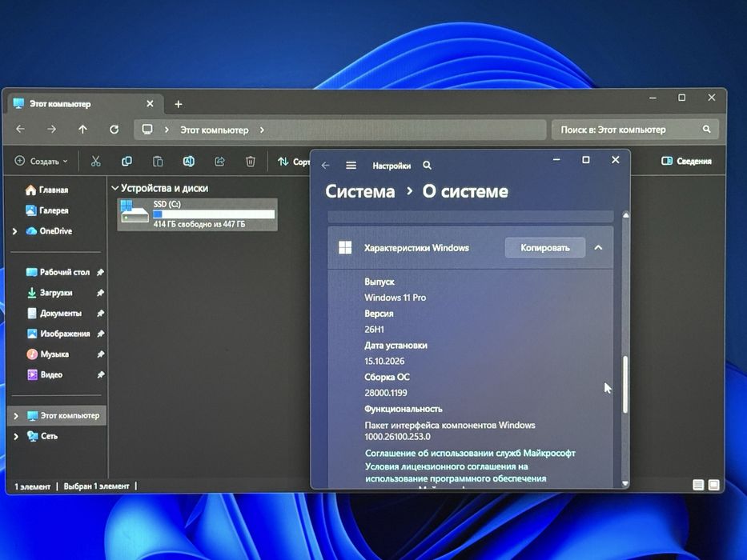This screenshot has height=560, width=747.
Task: Close the Этот компьютер tab
Action: coord(150,104)
